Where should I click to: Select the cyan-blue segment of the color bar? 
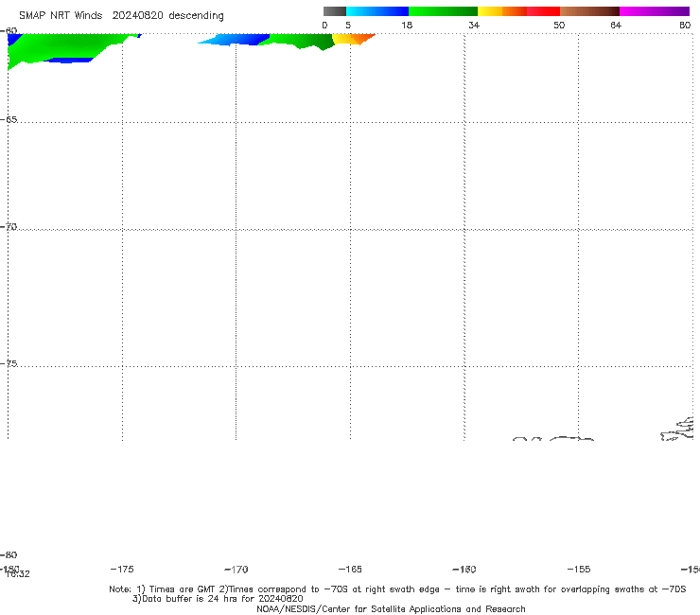377,11
